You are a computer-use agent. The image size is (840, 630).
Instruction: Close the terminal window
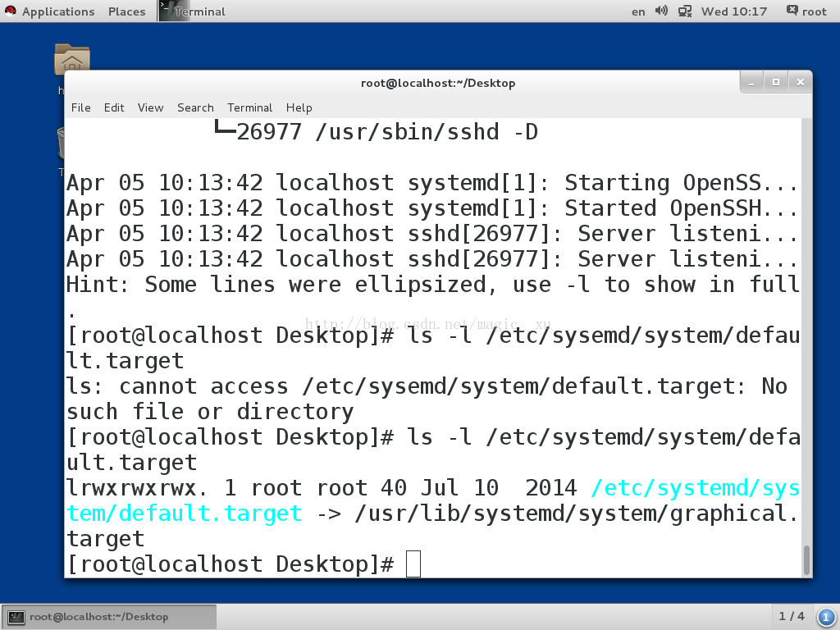(801, 83)
